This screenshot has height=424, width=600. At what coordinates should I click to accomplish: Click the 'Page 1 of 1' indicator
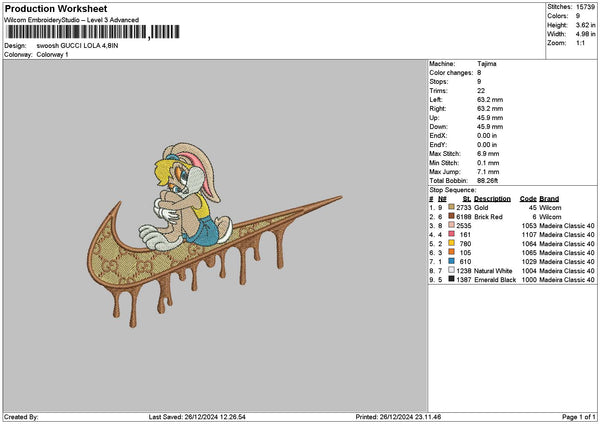tap(579, 417)
